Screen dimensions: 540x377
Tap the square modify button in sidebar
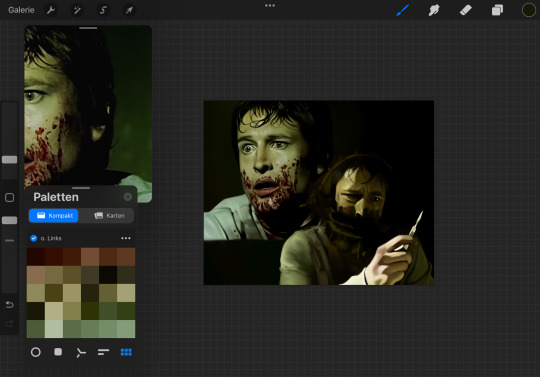point(9,197)
